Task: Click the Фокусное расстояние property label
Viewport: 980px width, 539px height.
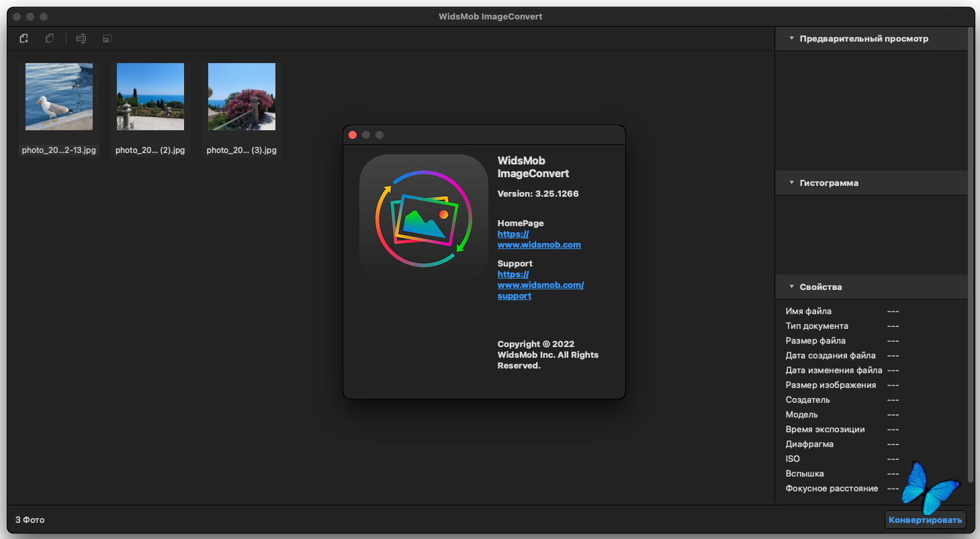Action: 832,489
